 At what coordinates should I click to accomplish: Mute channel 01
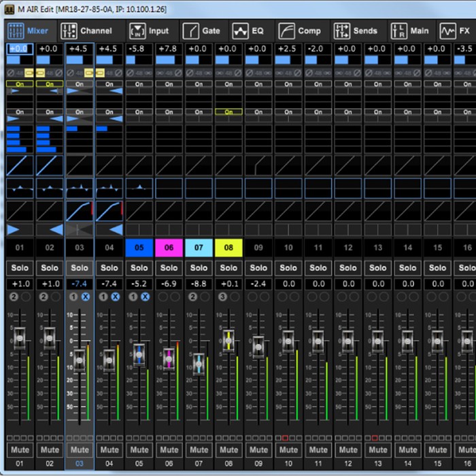[x=20, y=450]
